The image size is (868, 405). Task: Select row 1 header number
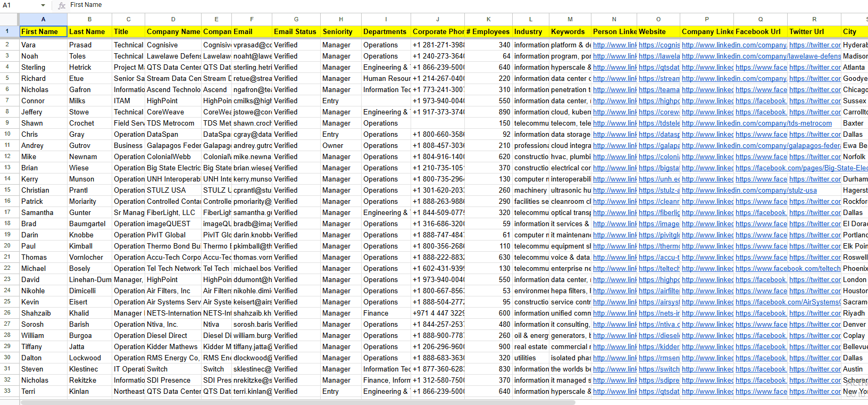tap(7, 31)
